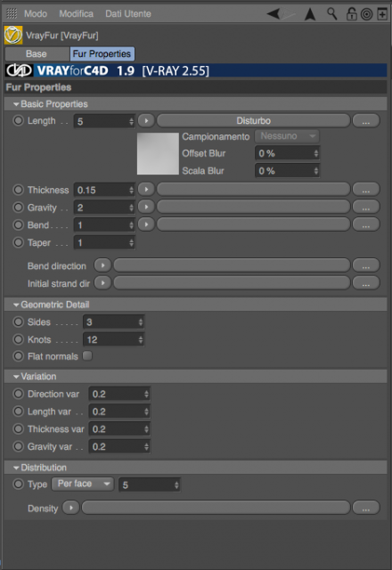Toggle the Taper animation circle
Screen dimensions: 392x570
click(x=18, y=241)
